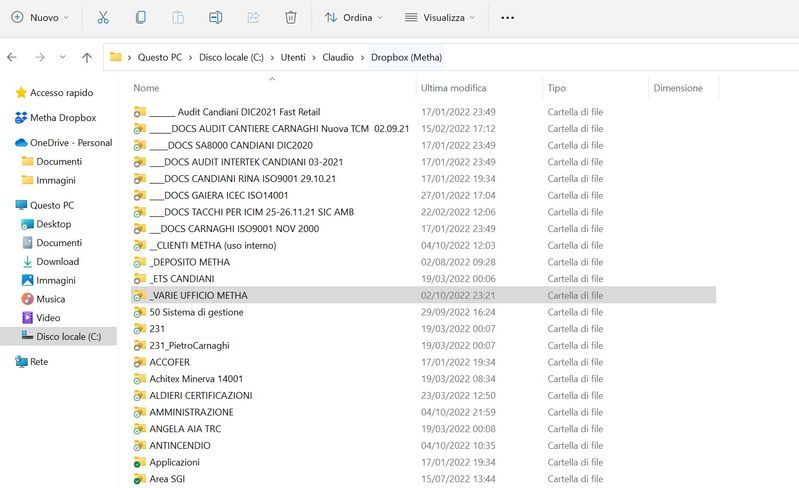
Task: Sort by Ultima modifica column header
Action: [453, 88]
